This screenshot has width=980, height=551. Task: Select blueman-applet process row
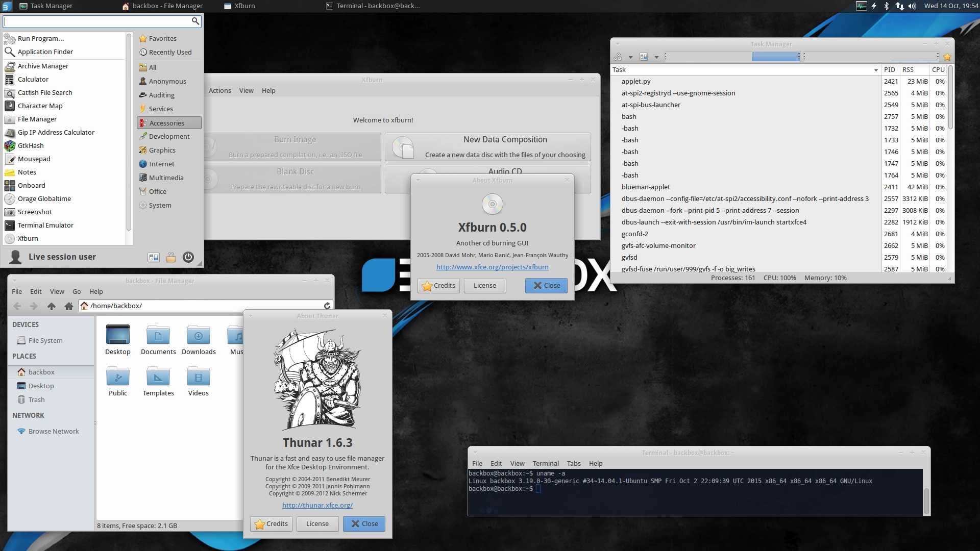[779, 187]
